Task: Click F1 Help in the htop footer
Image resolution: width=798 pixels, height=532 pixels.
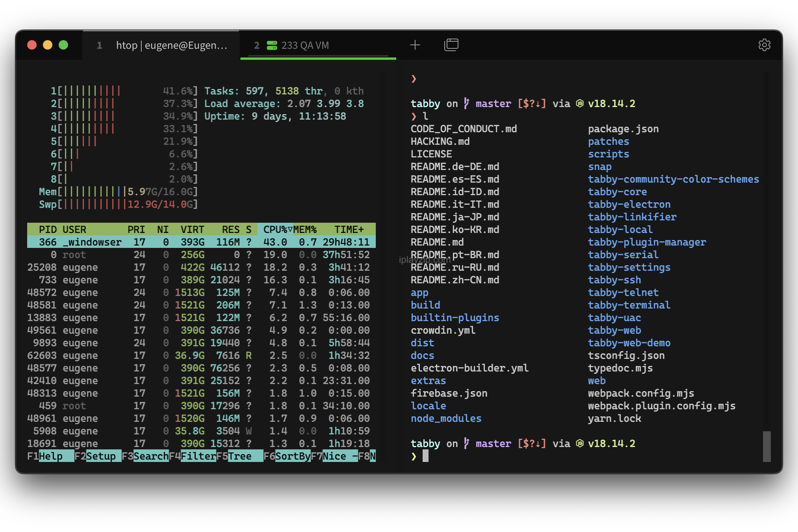Action: tap(51, 456)
